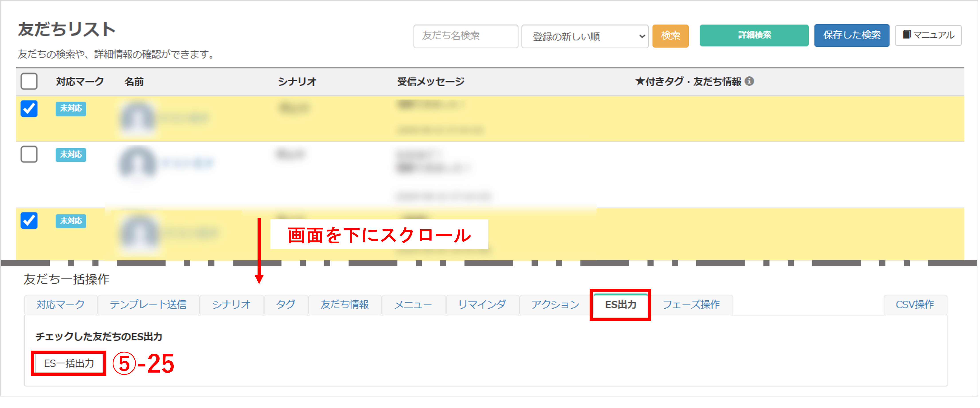Screen dimensions: 980x408
Task: Click second row's 未対応 status badge
Action: tap(71, 154)
